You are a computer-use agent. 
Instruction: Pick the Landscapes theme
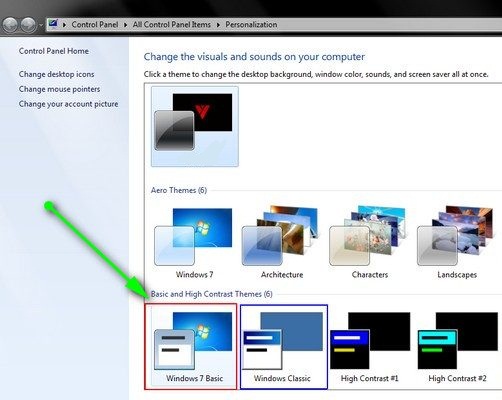pyautogui.click(x=457, y=243)
